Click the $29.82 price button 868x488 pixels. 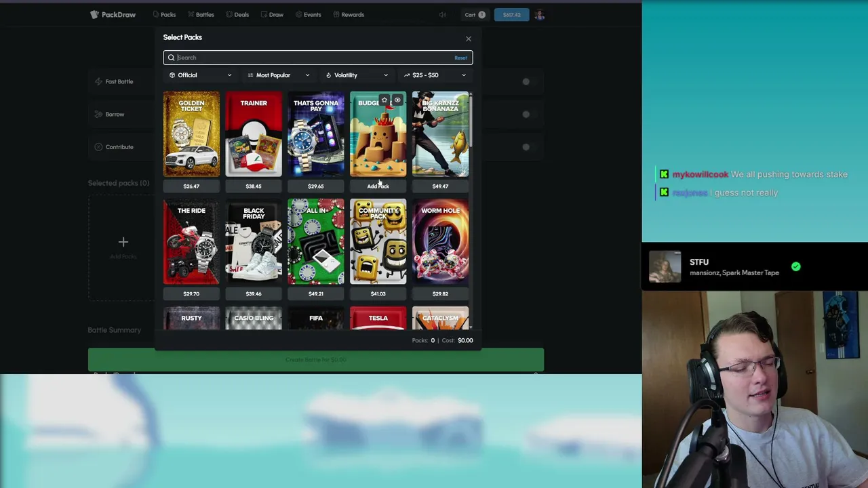[440, 294]
